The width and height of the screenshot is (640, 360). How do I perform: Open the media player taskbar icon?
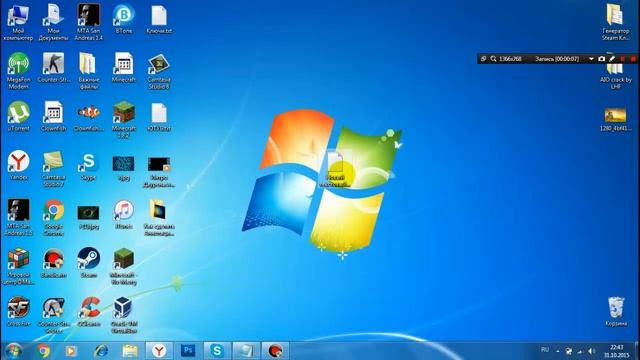tap(71, 351)
